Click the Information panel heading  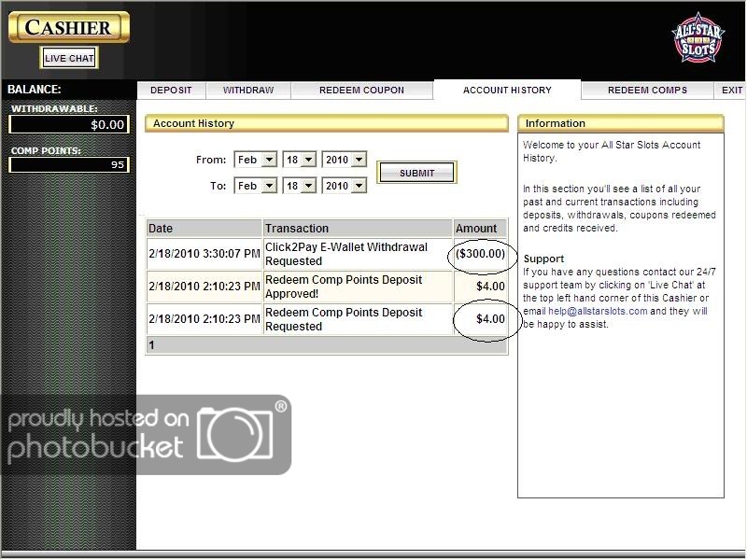pyautogui.click(x=621, y=123)
